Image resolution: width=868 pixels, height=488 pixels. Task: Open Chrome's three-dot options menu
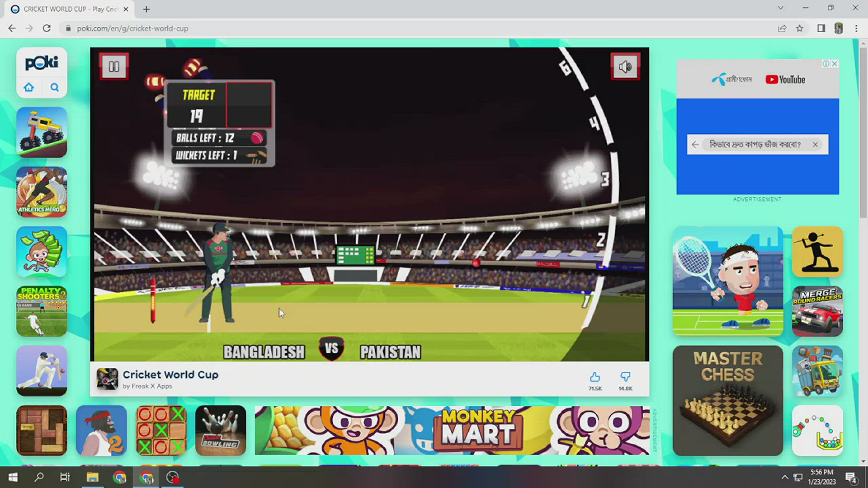pos(856,28)
